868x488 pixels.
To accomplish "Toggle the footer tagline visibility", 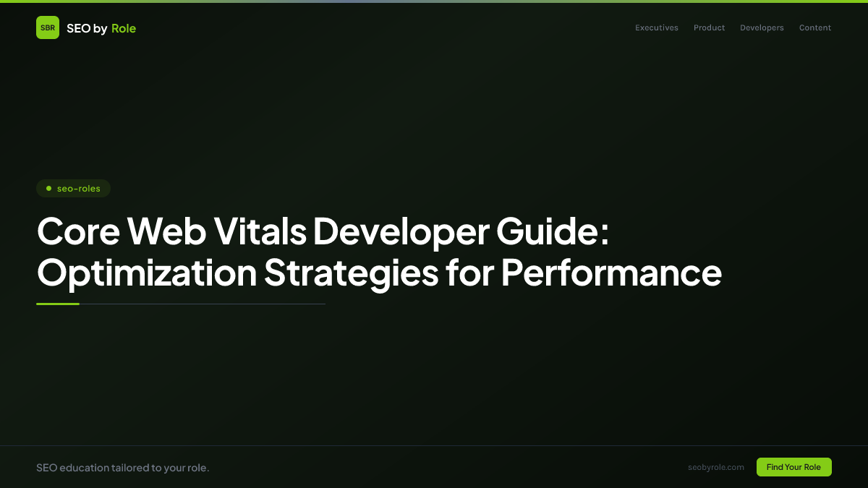I will pyautogui.click(x=123, y=467).
